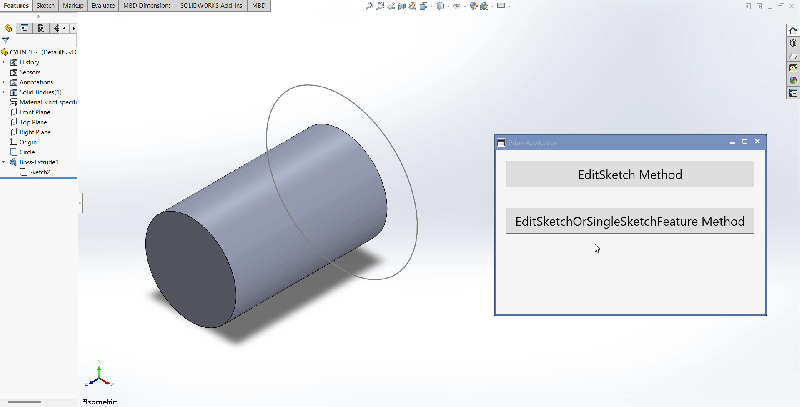Maximize the Prism Application window
This screenshot has height=407, width=800.
point(744,142)
